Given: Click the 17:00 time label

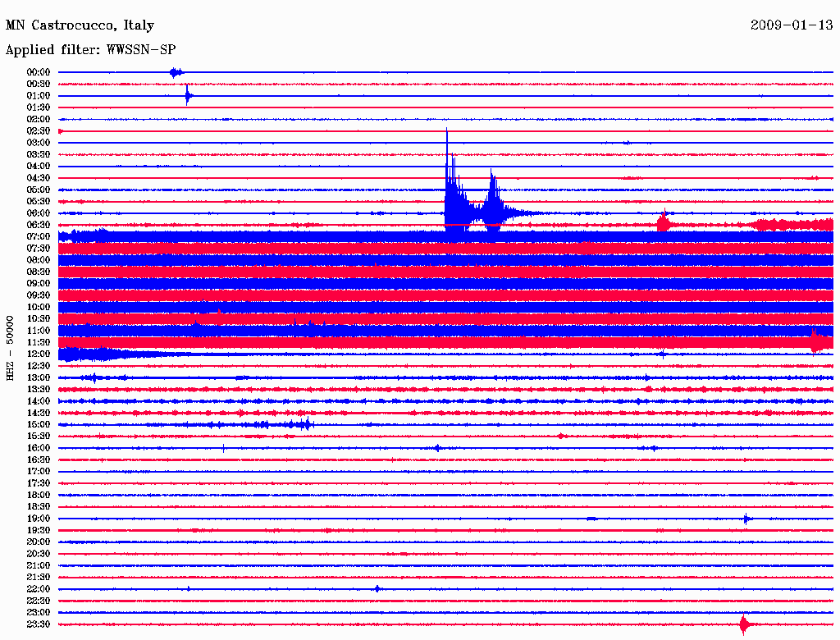Looking at the screenshot, I should [x=39, y=471].
